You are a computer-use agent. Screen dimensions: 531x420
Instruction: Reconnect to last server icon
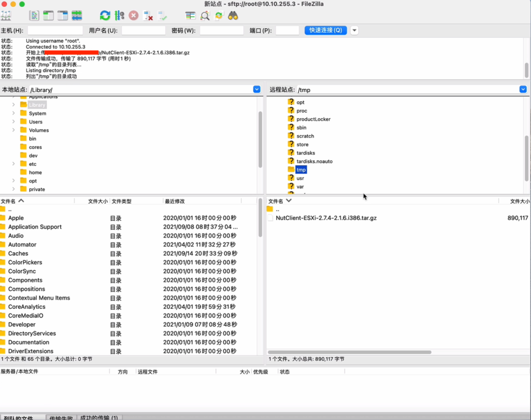(162, 16)
